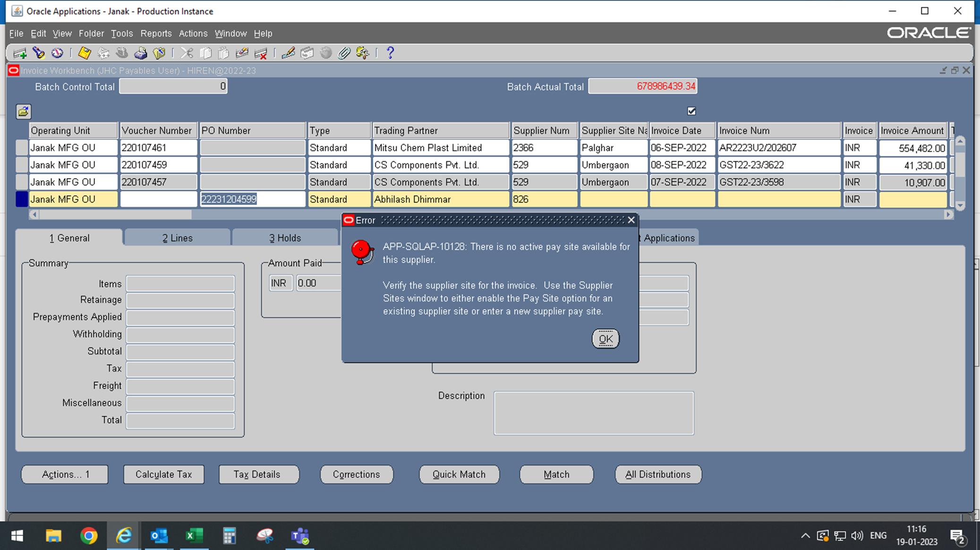980x550 pixels.
Task: Switch to the 3 Holds tab
Action: pyautogui.click(x=285, y=238)
